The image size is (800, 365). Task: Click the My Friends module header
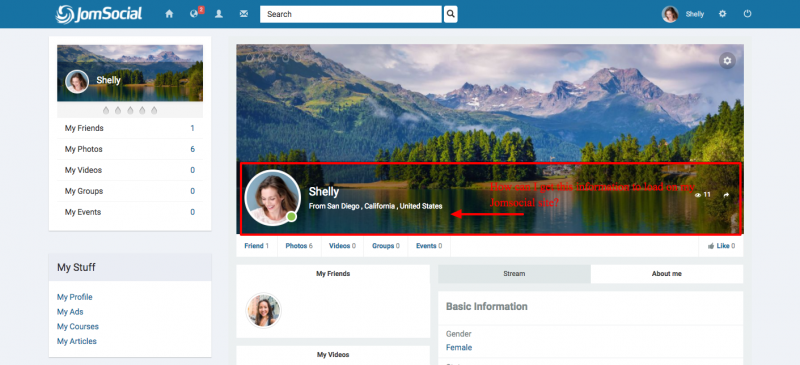(333, 274)
